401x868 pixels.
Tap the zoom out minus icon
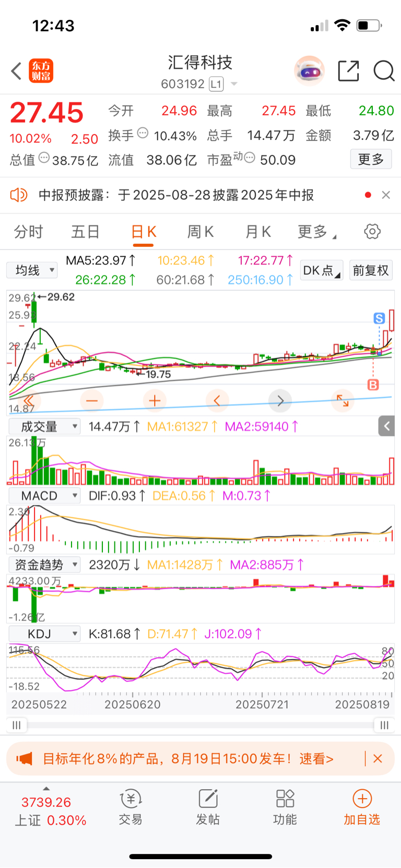tap(92, 401)
